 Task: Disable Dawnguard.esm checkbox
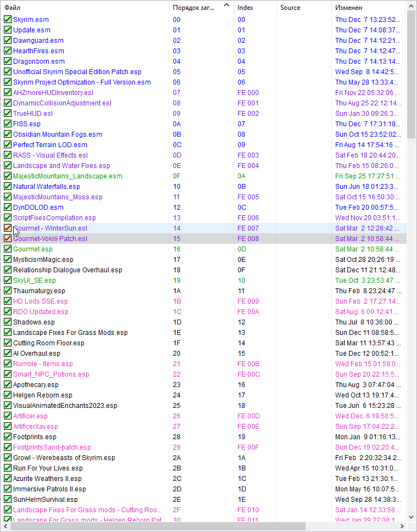pos(8,41)
